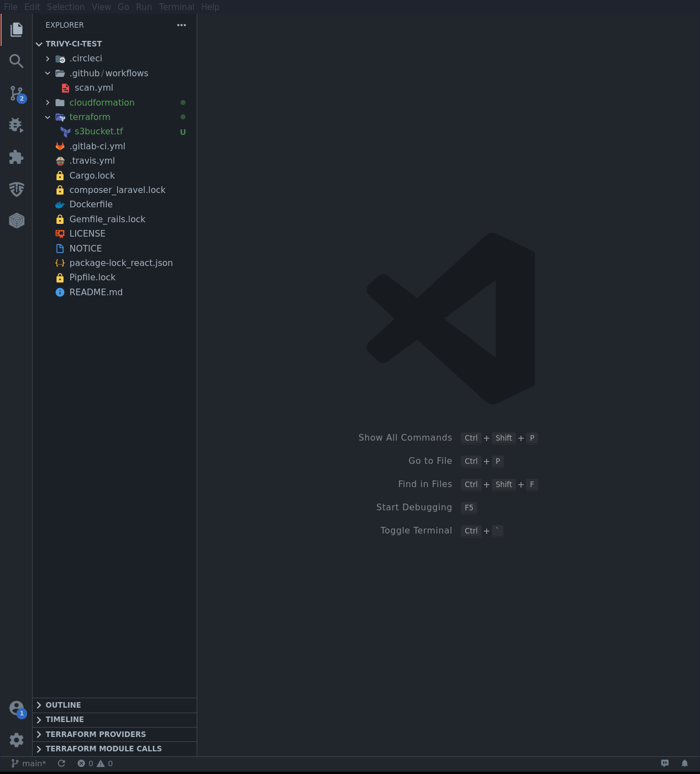This screenshot has width=700, height=774.
Task: Open the Trivy shield icon in activity bar
Action: click(17, 189)
